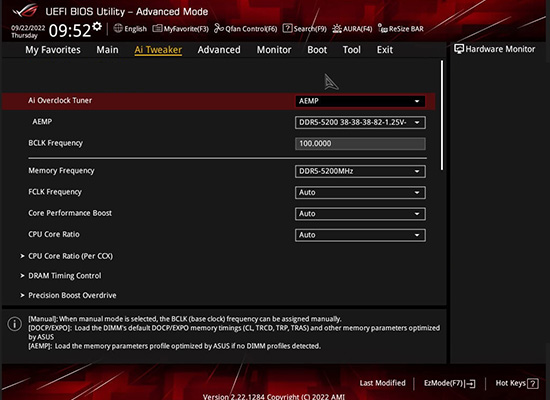Open the Core Performance Boost dropdown
The image size is (550, 400).
[x=360, y=214]
